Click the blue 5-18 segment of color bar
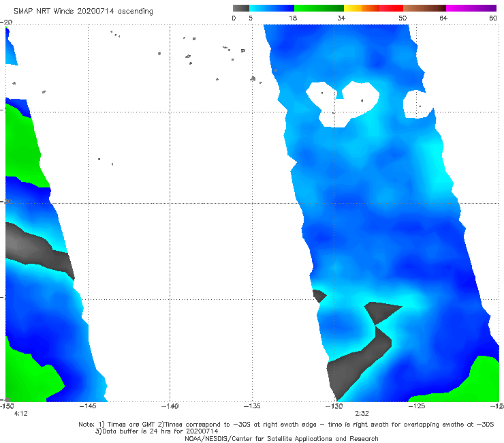The width and height of the screenshot is (504, 443). coord(272,8)
